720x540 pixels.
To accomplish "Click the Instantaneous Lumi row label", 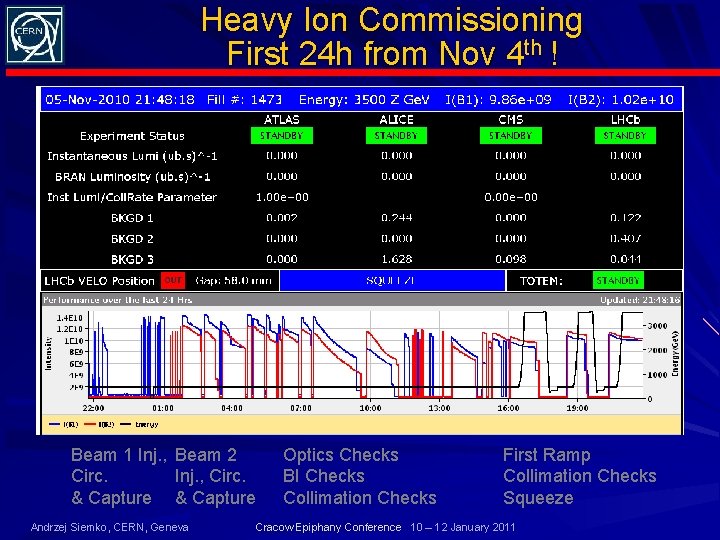I will 132,156.
